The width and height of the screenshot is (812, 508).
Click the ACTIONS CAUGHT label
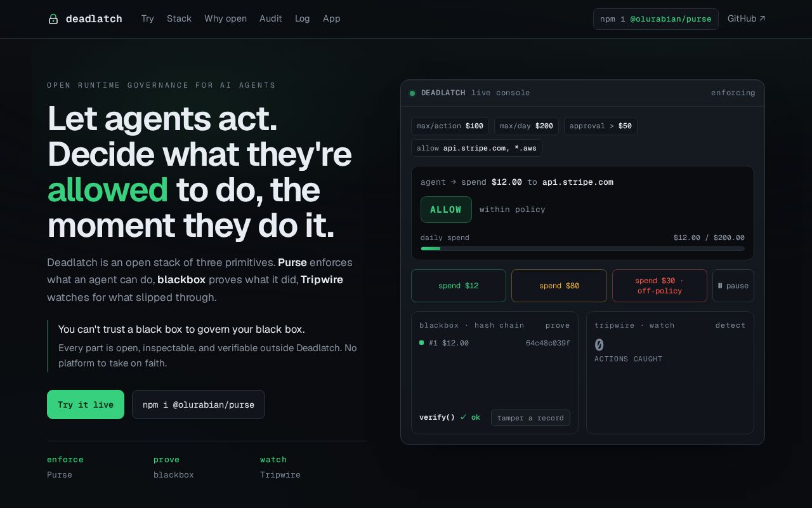click(x=628, y=359)
